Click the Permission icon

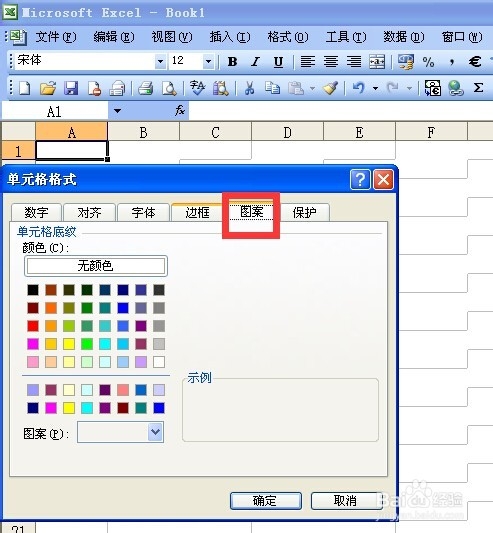coord(94,88)
